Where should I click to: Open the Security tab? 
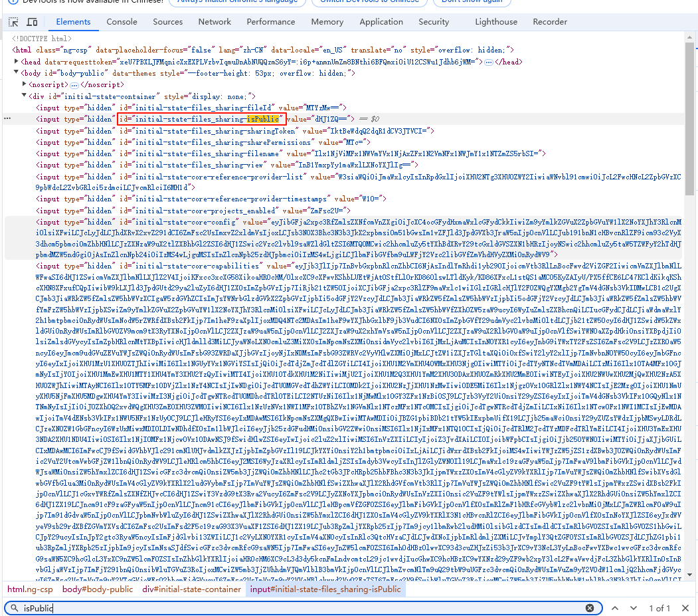point(434,22)
